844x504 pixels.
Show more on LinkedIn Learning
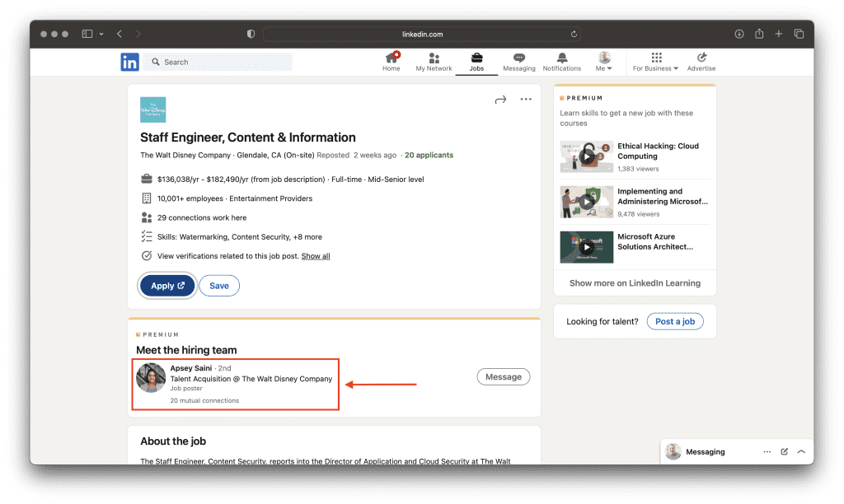[x=635, y=283]
